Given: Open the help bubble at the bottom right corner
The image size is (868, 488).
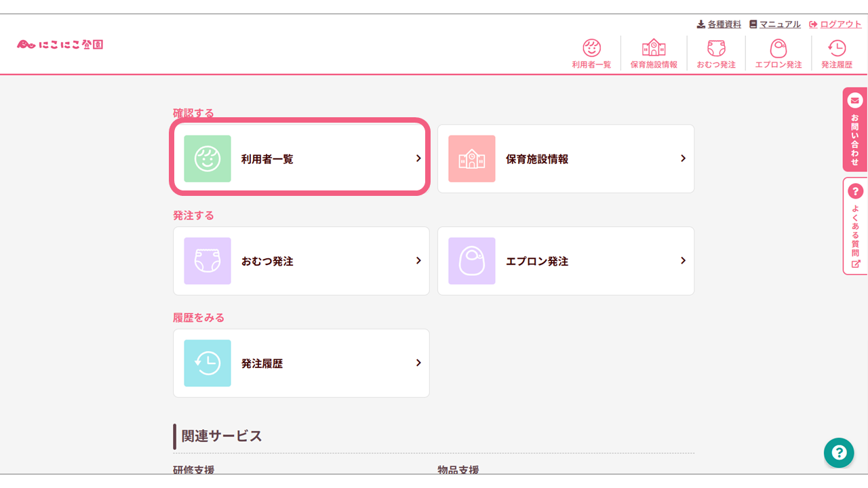Looking at the screenshot, I should tap(839, 453).
